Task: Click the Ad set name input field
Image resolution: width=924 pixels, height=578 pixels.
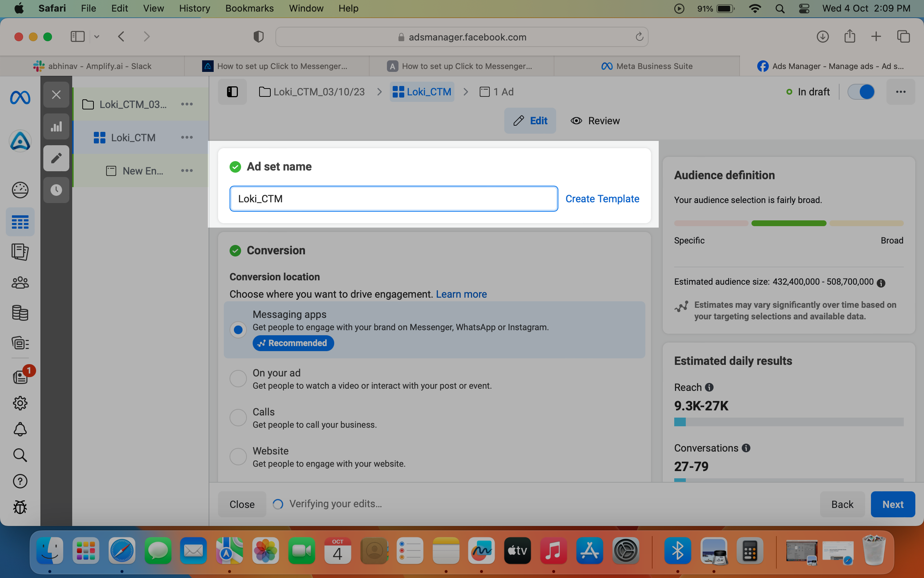Action: tap(394, 199)
